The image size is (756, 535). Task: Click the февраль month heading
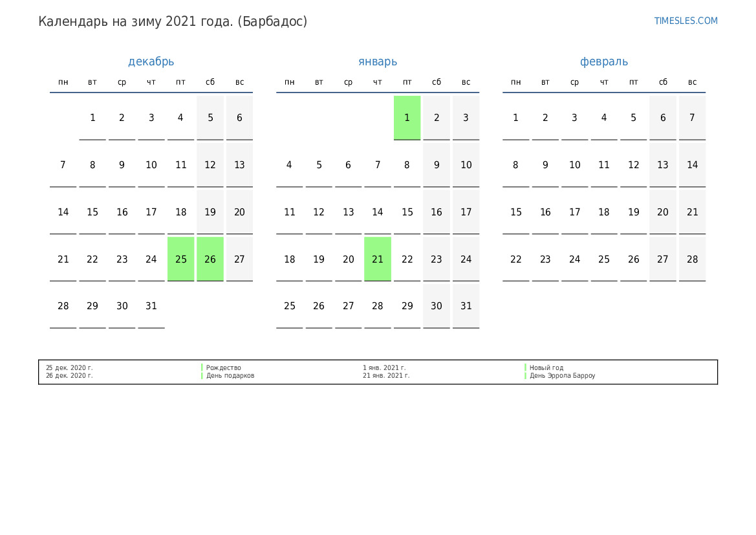point(603,61)
